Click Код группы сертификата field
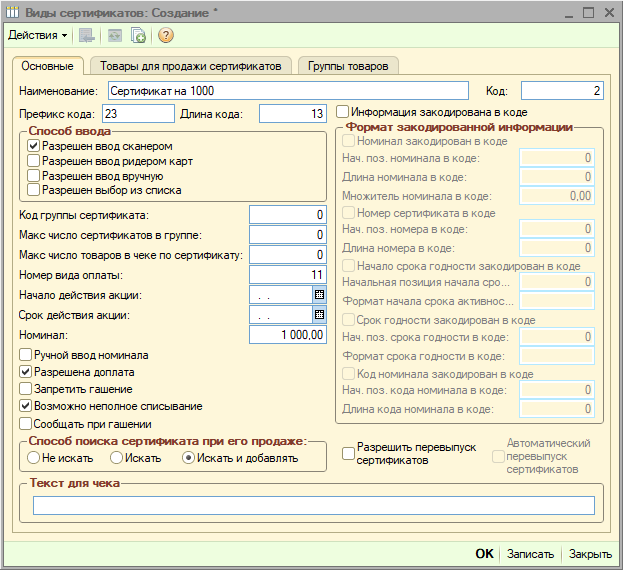The width and height of the screenshot is (623, 570). click(288, 215)
